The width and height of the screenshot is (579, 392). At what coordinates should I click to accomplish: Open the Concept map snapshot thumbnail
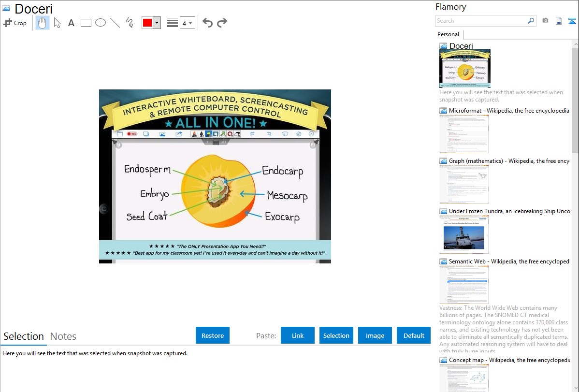click(464, 378)
